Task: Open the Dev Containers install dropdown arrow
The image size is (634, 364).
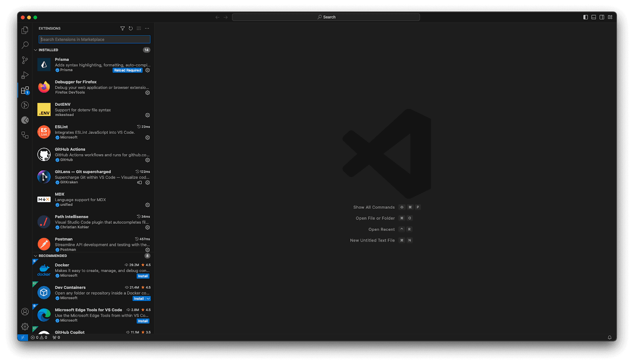Action: point(148,299)
